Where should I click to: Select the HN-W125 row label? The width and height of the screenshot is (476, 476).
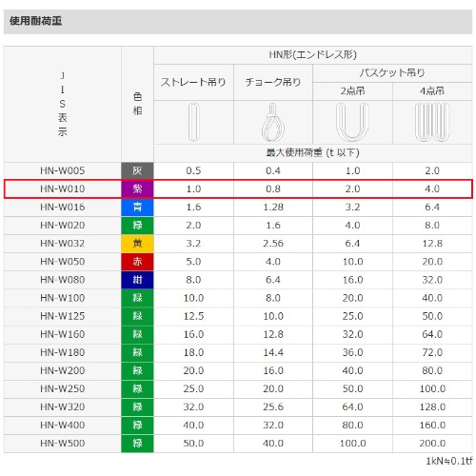[x=63, y=316]
